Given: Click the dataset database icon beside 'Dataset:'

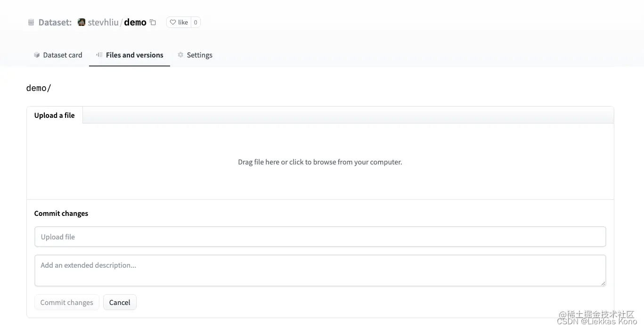Looking at the screenshot, I should pos(31,22).
